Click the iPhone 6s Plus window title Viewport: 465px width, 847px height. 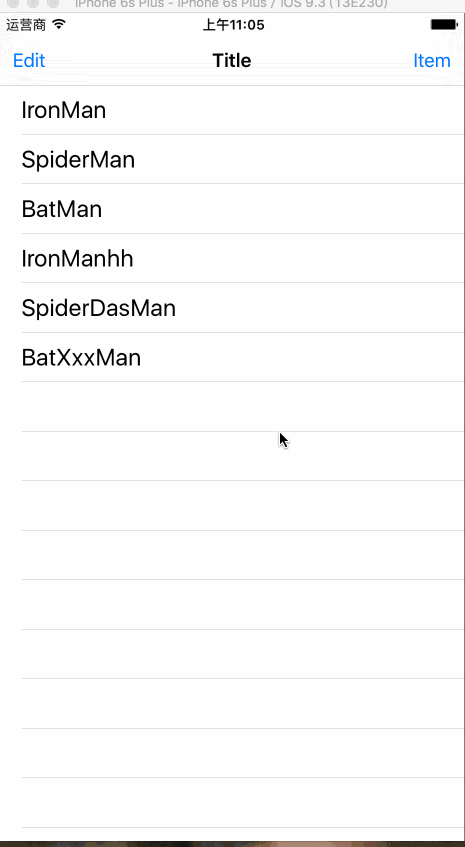231,4
